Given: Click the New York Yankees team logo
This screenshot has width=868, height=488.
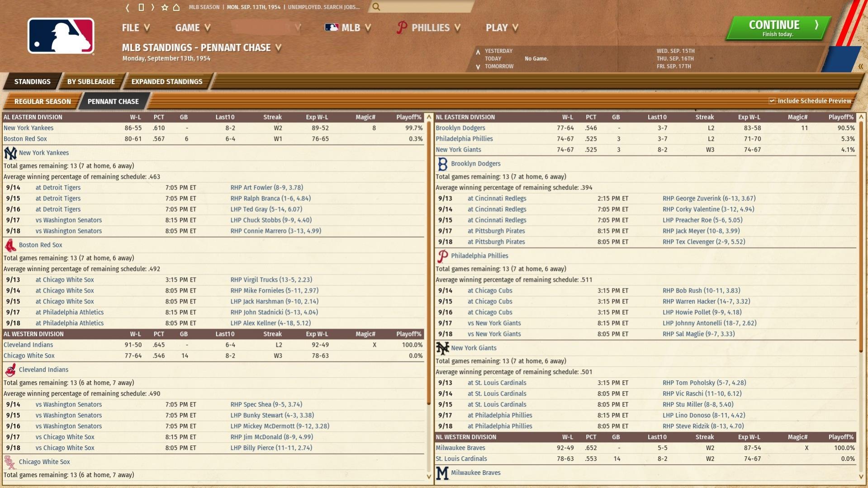Looking at the screenshot, I should (x=10, y=153).
